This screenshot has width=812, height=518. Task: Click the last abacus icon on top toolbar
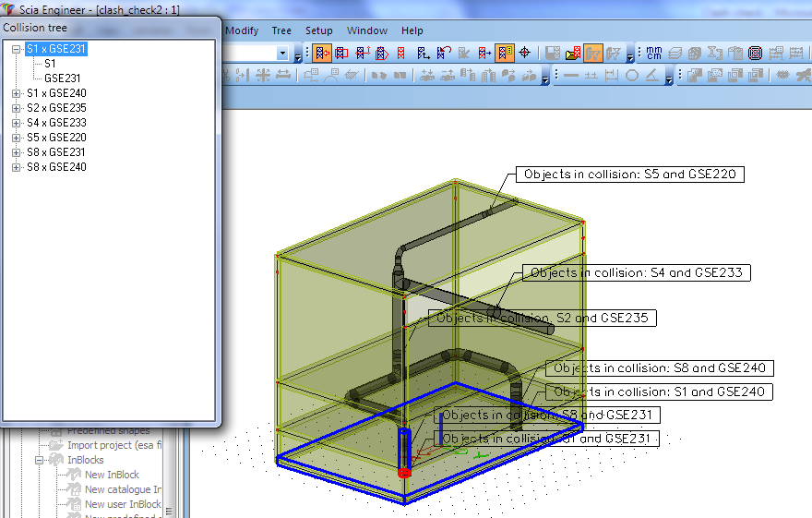tap(796, 53)
